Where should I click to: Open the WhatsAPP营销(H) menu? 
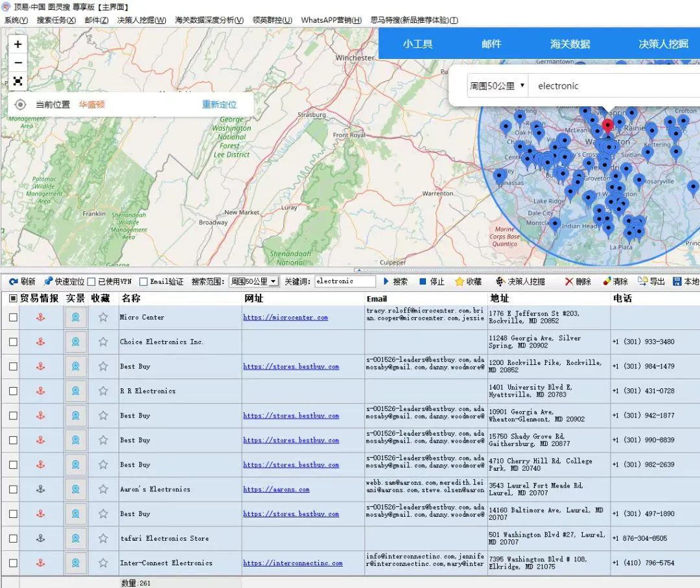(x=331, y=20)
